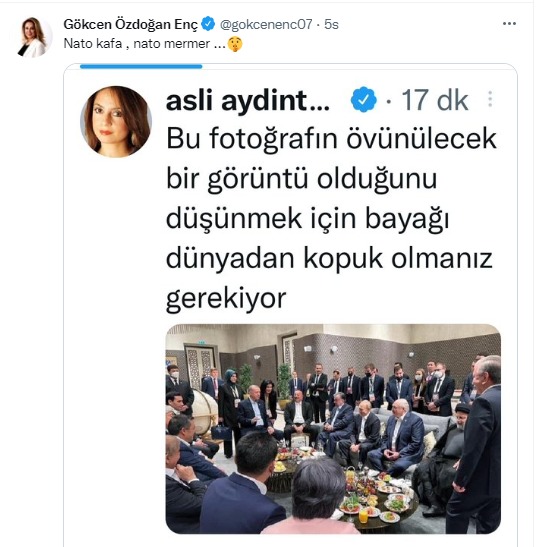Click the asli aydint... account name
551x547 pixels.
[x=248, y=100]
